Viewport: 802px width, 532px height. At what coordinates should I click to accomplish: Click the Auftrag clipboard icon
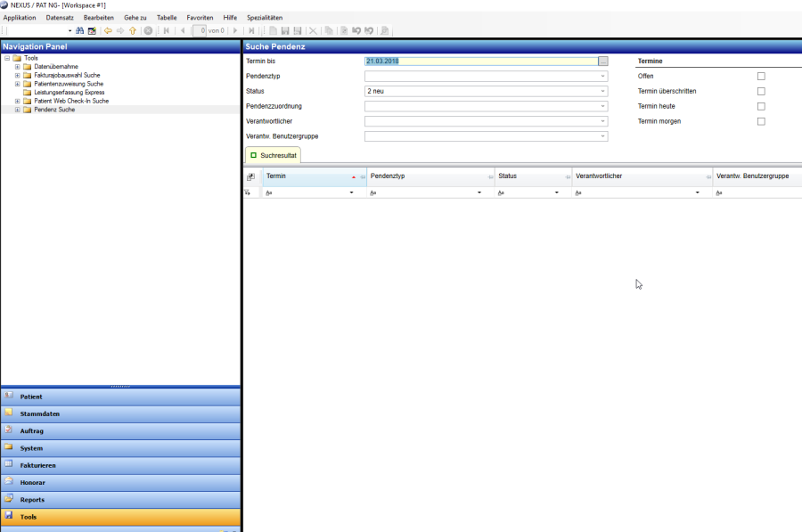[x=9, y=430]
